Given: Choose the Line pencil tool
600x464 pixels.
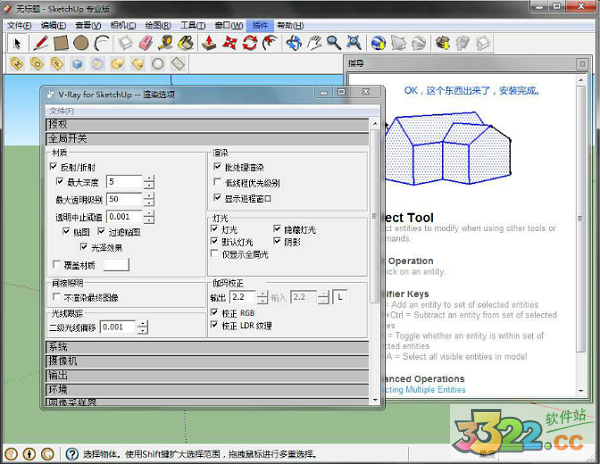Looking at the screenshot, I should coord(41,43).
